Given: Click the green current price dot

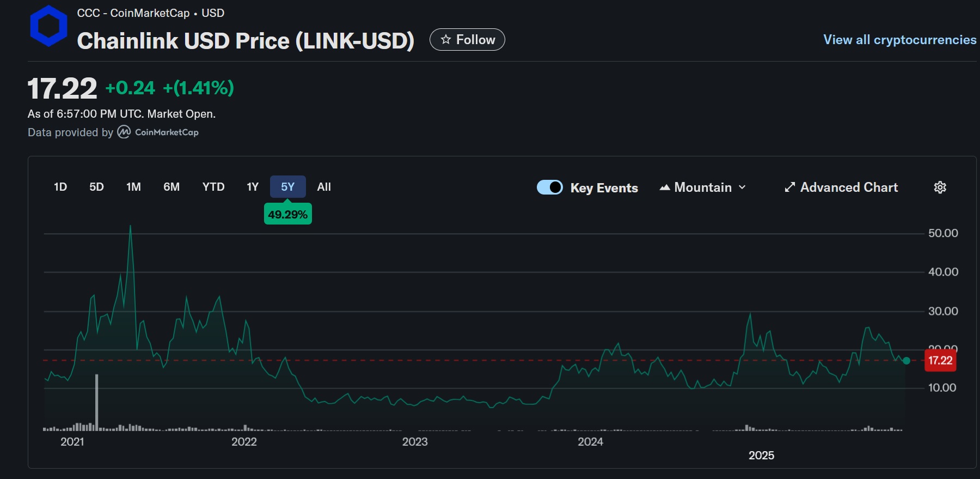Looking at the screenshot, I should click(906, 361).
